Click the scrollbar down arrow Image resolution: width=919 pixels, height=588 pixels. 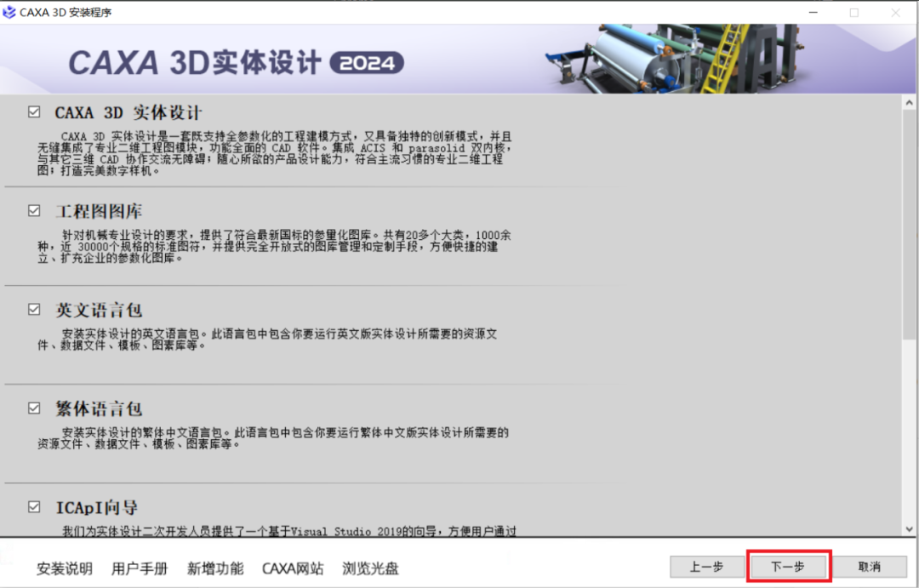[x=909, y=528]
